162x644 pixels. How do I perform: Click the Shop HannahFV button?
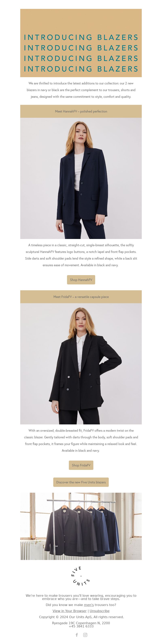click(81, 280)
